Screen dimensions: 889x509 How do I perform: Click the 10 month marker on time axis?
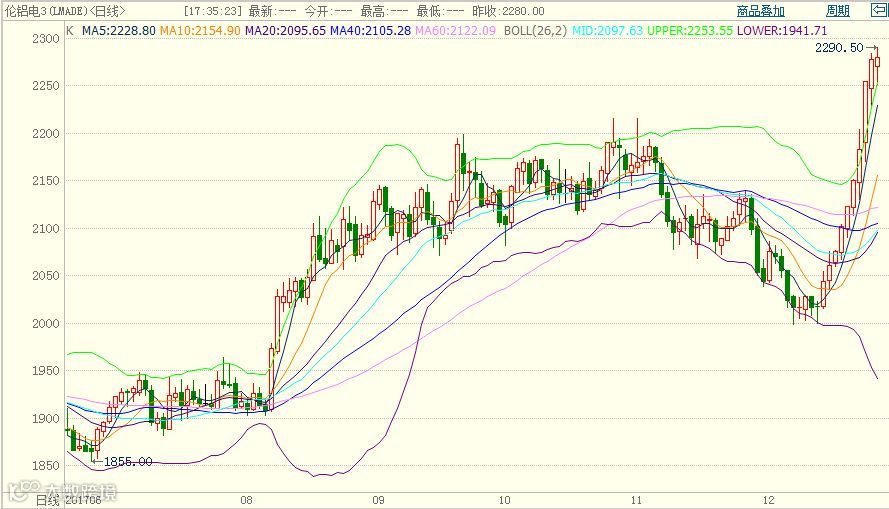504,500
